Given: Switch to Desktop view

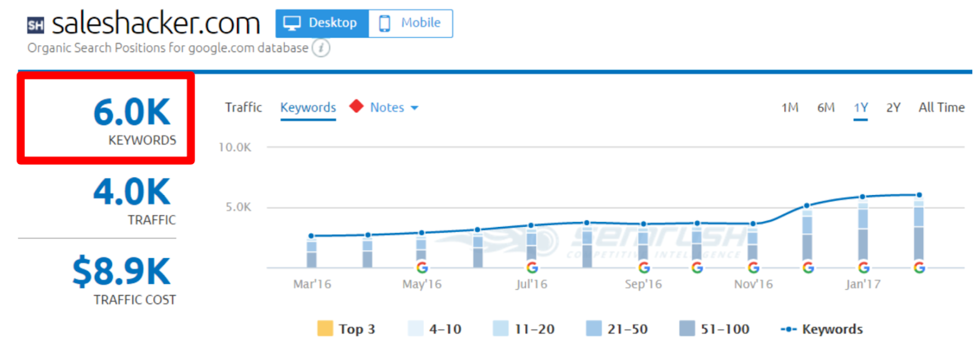Looking at the screenshot, I should 322,23.
